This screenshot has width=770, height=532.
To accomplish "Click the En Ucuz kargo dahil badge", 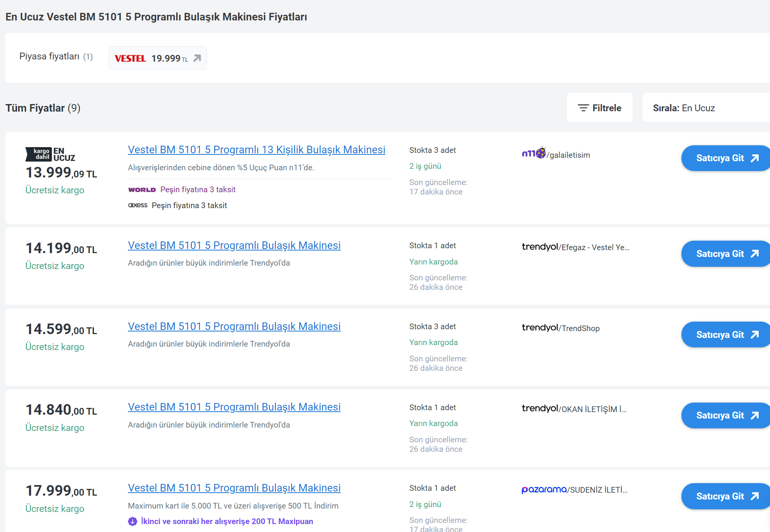I will click(50, 154).
